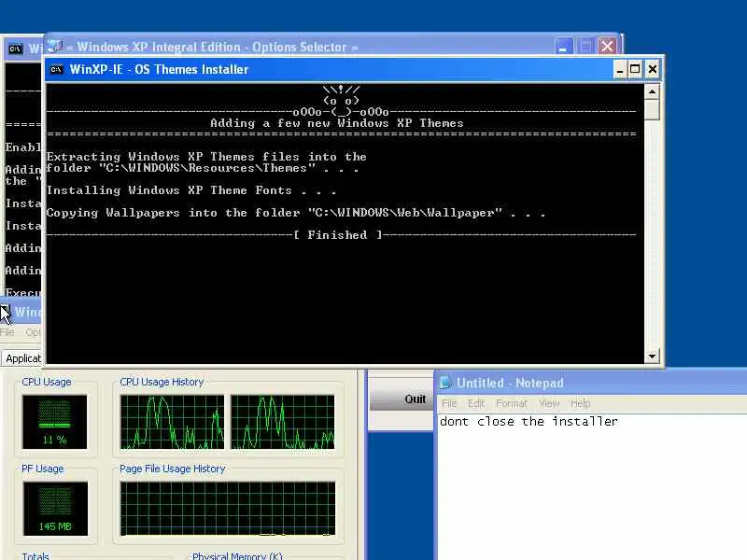Click the 'Page File Usage History' label
747x560 pixels.
173,469
